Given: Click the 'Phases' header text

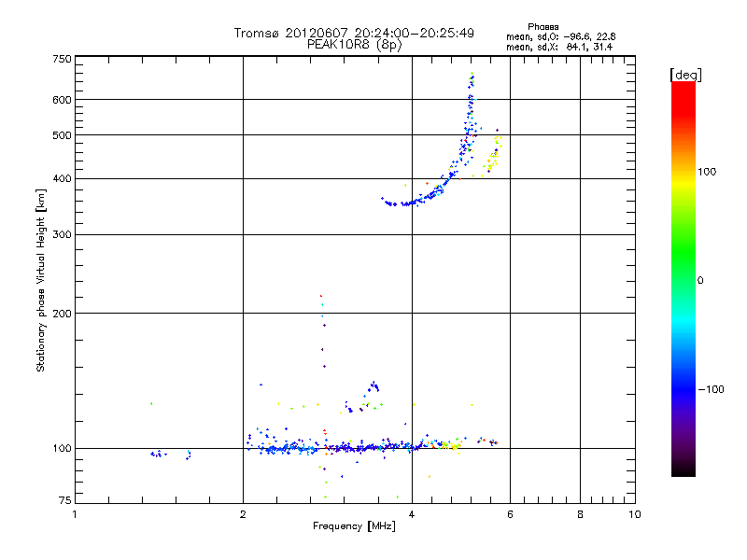Looking at the screenshot, I should [x=543, y=27].
